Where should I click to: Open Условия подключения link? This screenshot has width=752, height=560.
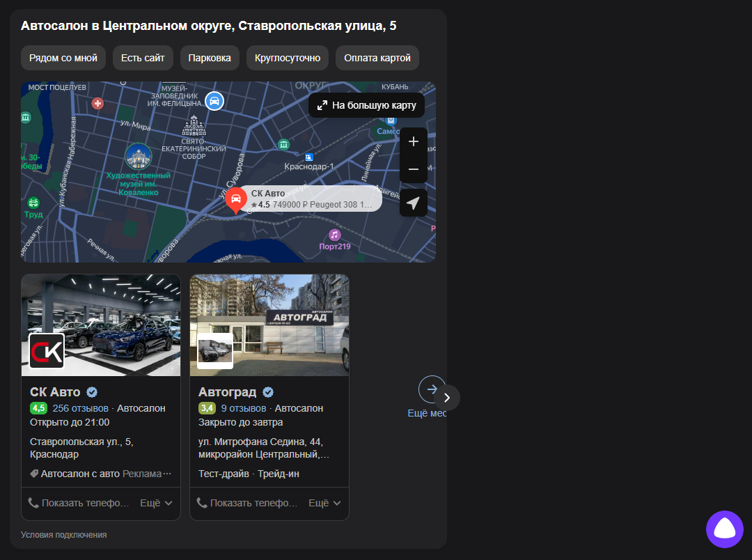click(x=64, y=534)
